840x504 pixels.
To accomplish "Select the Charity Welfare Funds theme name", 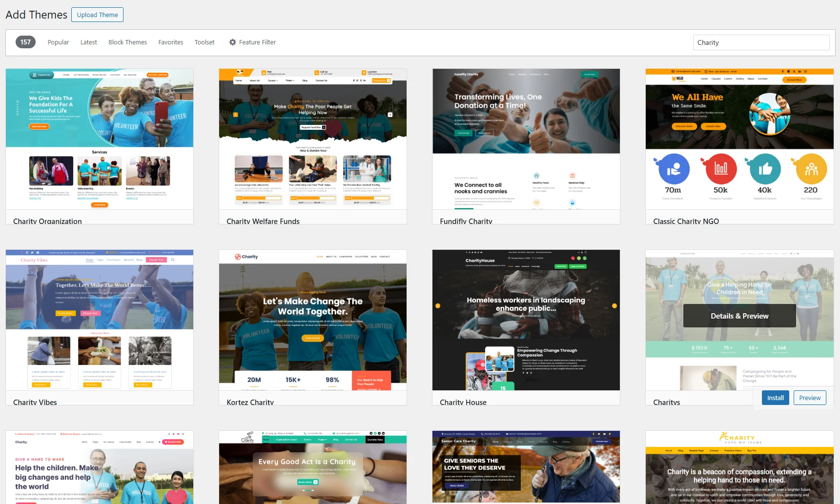I will click(x=263, y=221).
